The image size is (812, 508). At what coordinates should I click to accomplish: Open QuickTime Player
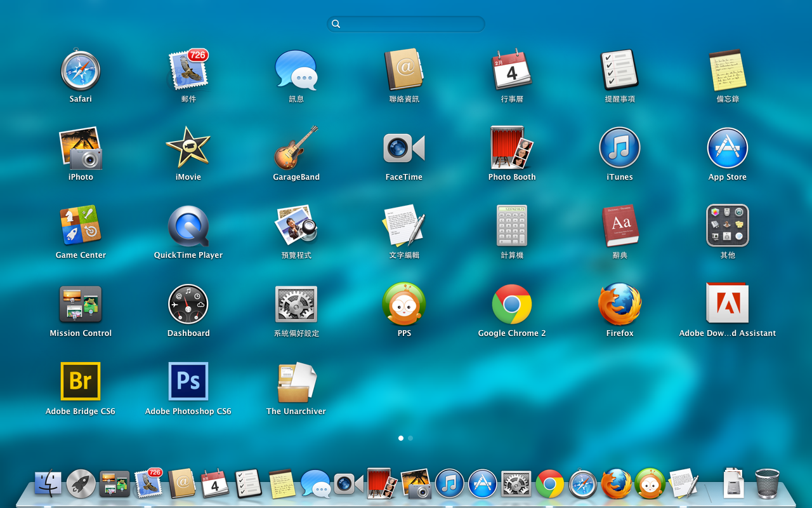point(188,226)
